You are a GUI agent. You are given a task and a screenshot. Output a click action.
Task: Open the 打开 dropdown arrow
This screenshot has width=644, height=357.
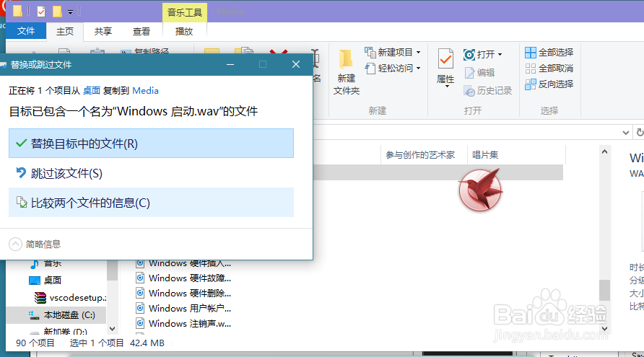click(500, 55)
